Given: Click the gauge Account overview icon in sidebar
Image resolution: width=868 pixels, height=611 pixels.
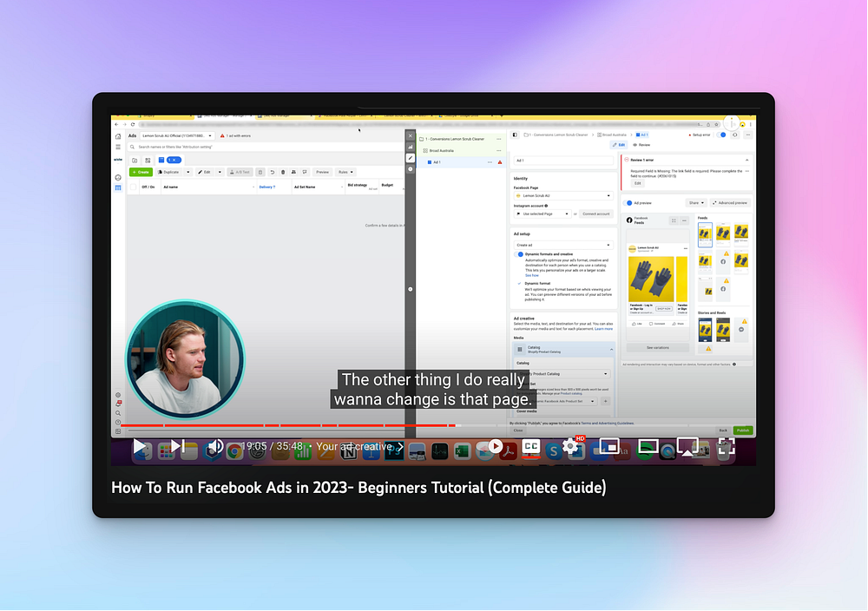Looking at the screenshot, I should point(118,178).
